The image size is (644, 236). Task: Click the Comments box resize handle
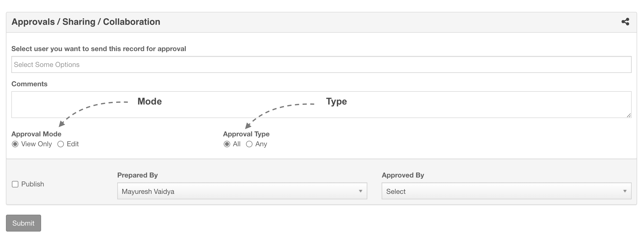click(x=629, y=115)
